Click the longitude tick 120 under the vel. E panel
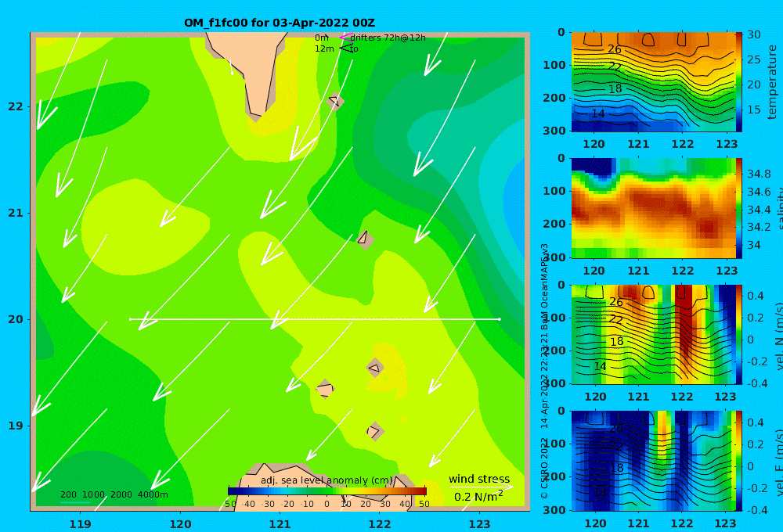The image size is (783, 532). pyautogui.click(x=595, y=523)
